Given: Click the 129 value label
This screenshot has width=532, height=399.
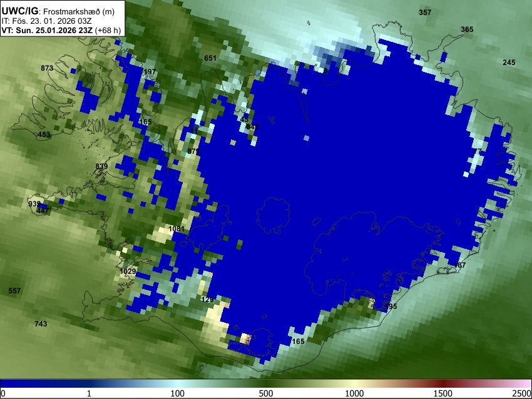Looking at the screenshot, I should [207, 300].
